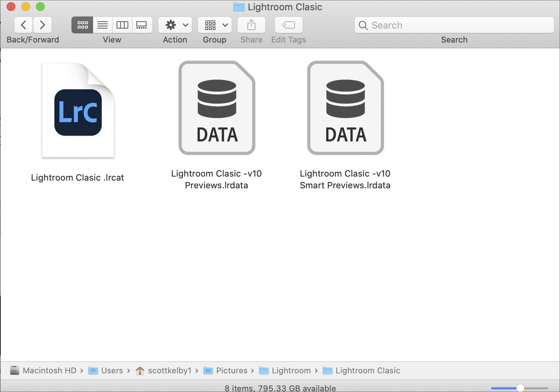Click the magnifying glass in search field
560x392 pixels.
[363, 25]
